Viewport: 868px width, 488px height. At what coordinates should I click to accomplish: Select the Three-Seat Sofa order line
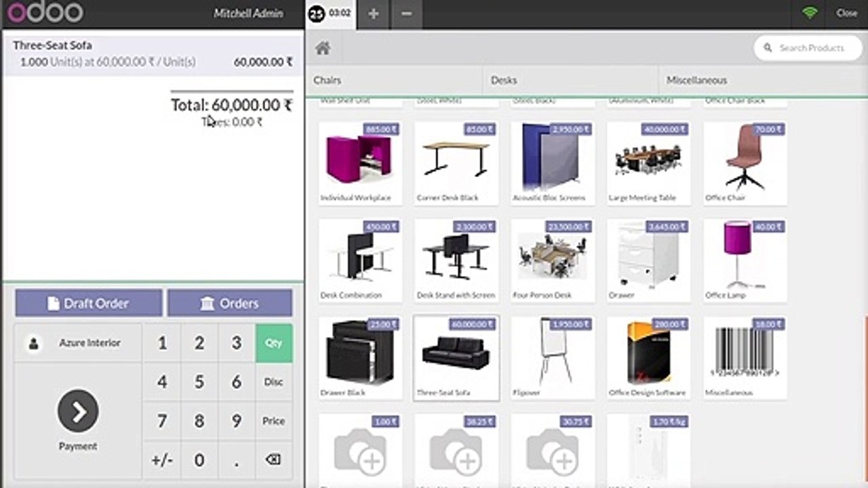[x=153, y=54]
